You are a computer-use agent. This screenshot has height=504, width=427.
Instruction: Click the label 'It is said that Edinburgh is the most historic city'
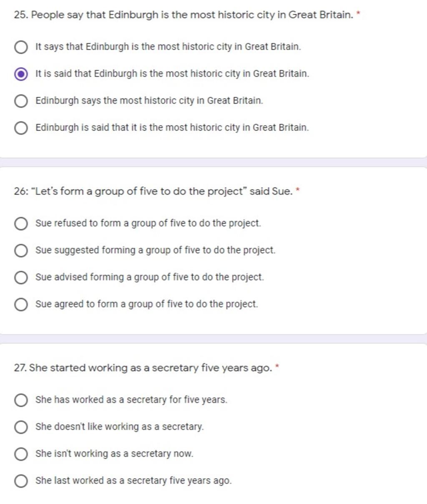coord(172,74)
